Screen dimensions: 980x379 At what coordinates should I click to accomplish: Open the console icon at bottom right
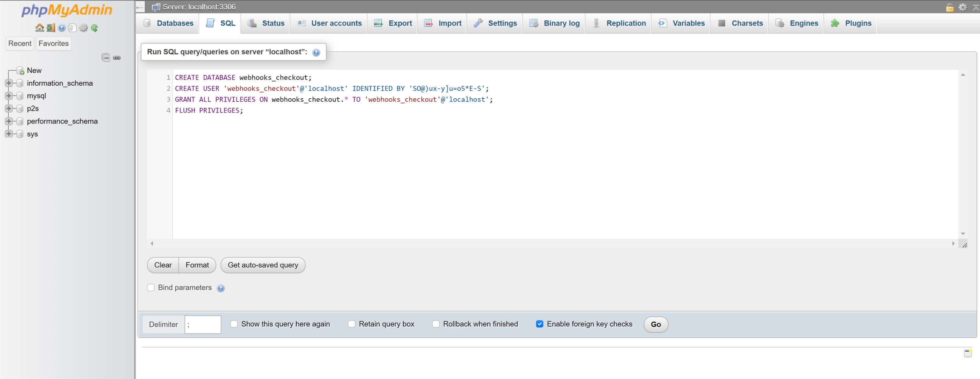pyautogui.click(x=968, y=353)
